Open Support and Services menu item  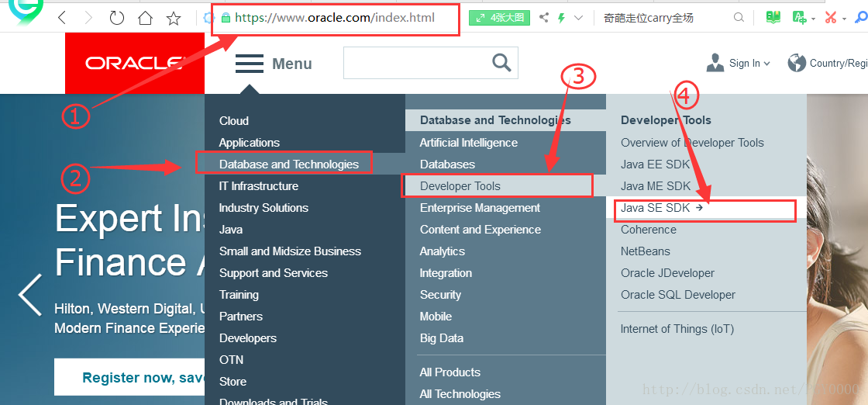tap(274, 272)
